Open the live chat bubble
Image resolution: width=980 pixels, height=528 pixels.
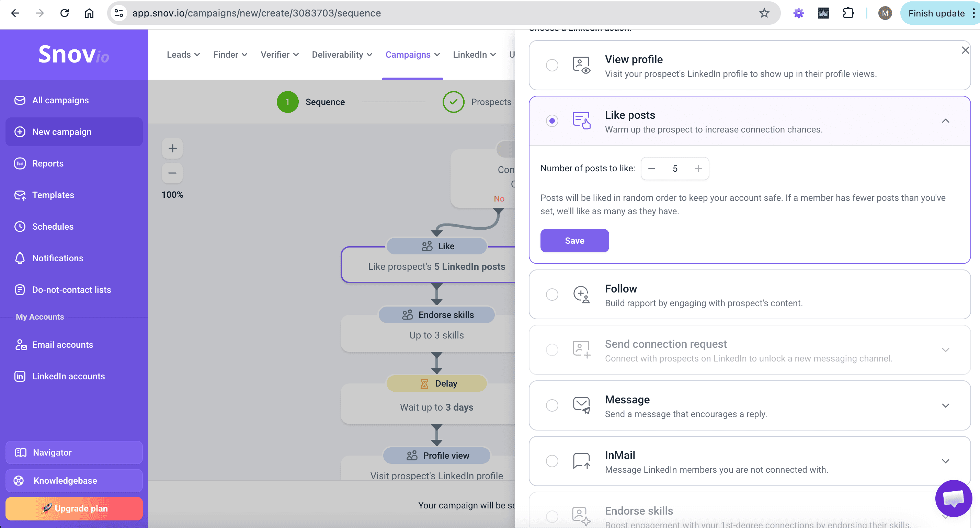[953, 498]
